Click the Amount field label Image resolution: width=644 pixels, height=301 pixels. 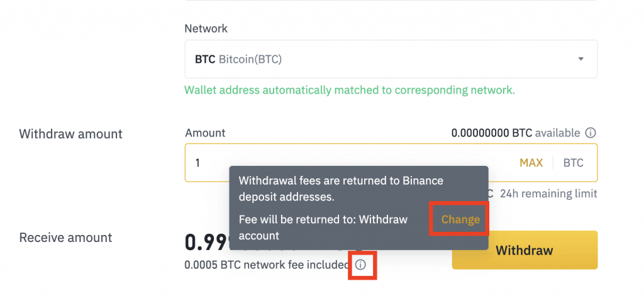205,133
